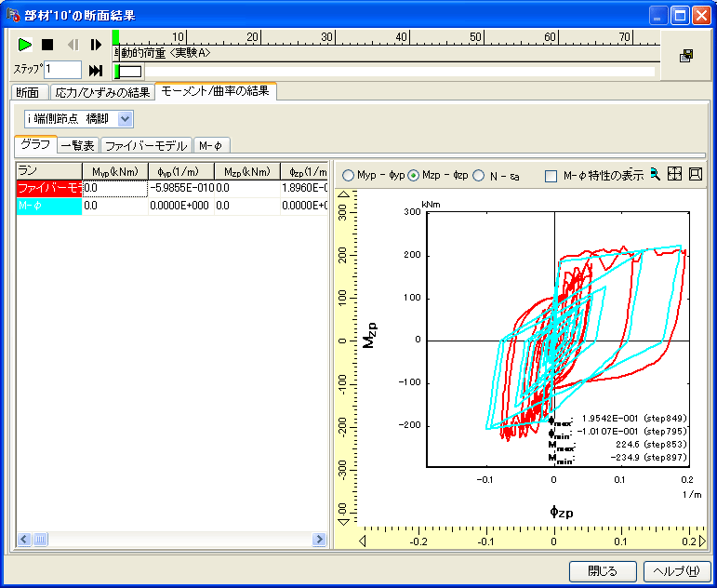Click the grid display icon above the graph
This screenshot has height=588, width=717.
point(674,174)
